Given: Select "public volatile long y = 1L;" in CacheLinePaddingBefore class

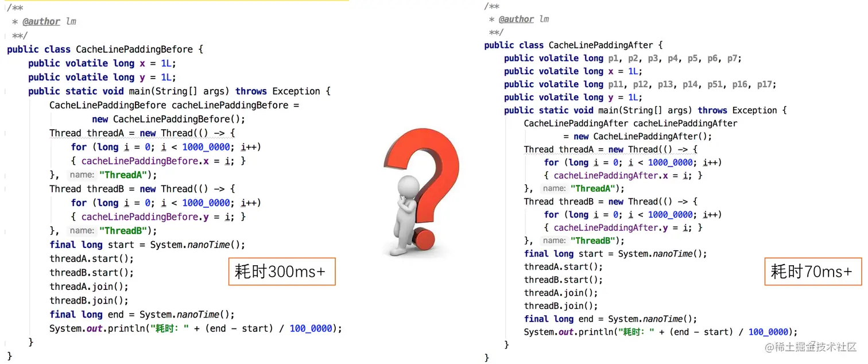Looking at the screenshot, I should 102,77.
